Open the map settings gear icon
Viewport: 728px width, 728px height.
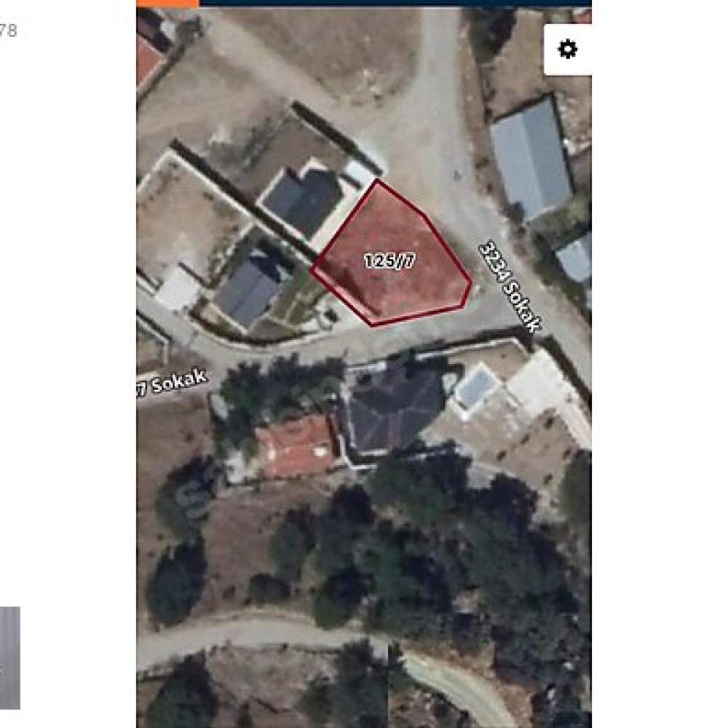pos(567,50)
